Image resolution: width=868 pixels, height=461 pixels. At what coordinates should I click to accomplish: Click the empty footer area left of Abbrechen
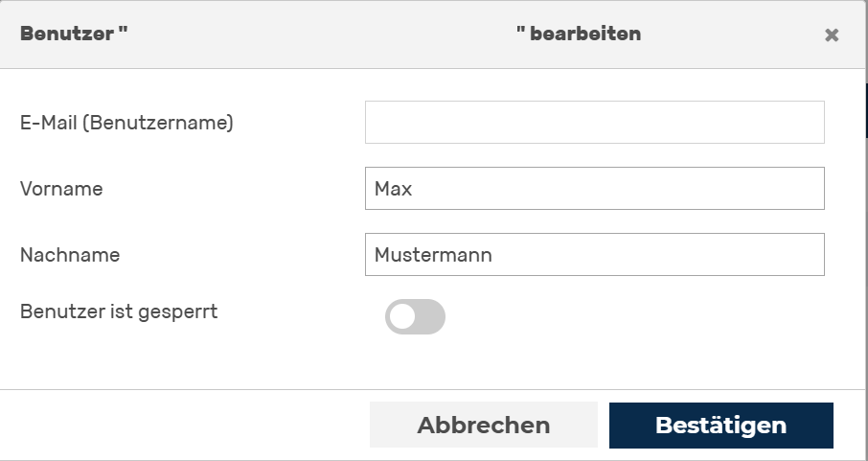(x=185, y=425)
